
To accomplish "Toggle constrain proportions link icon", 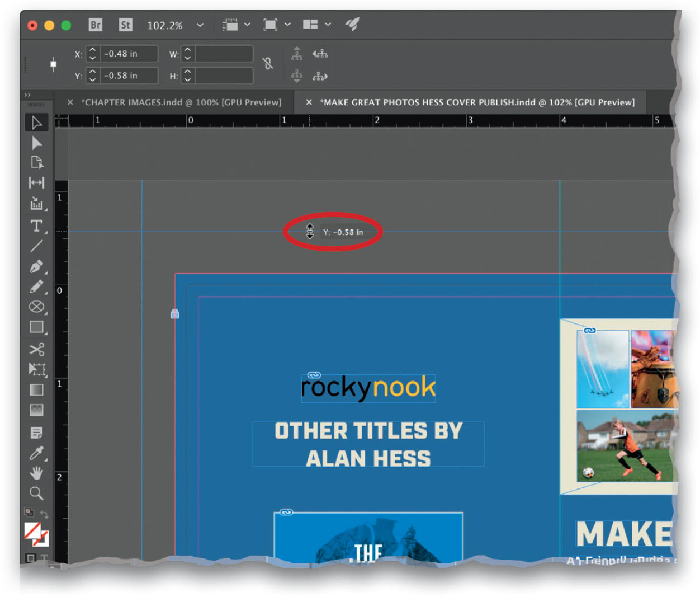I will coord(268,64).
